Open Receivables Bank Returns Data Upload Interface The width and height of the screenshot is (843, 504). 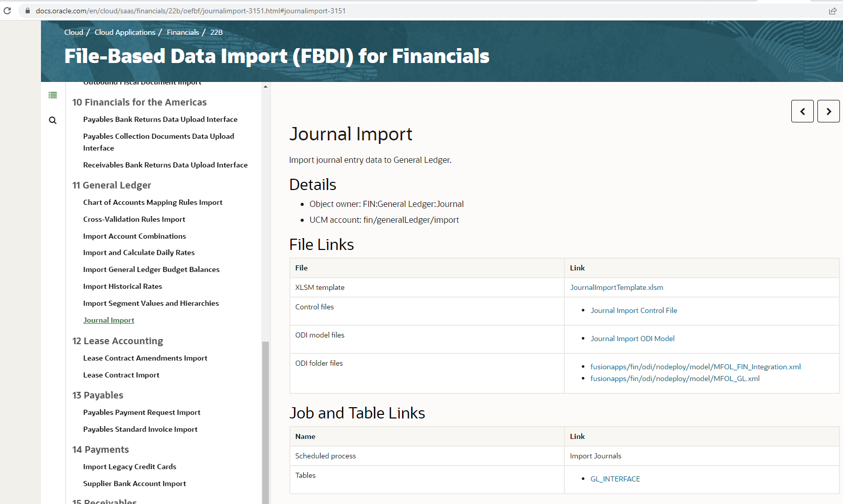pos(165,165)
